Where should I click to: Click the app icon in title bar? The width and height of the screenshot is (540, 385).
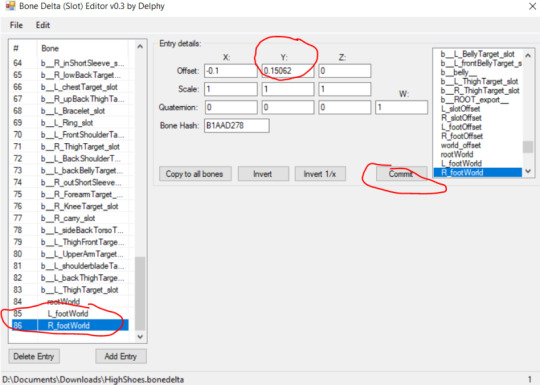click(x=11, y=6)
